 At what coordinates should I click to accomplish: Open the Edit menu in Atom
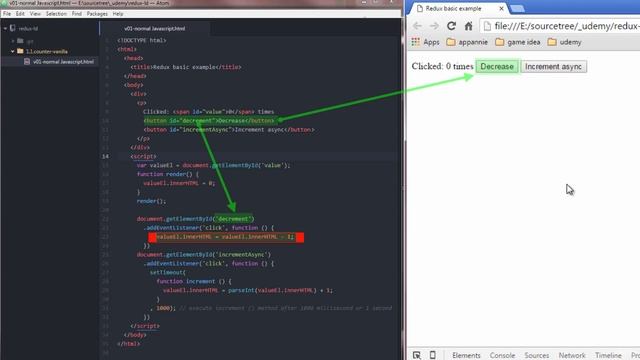point(20,14)
